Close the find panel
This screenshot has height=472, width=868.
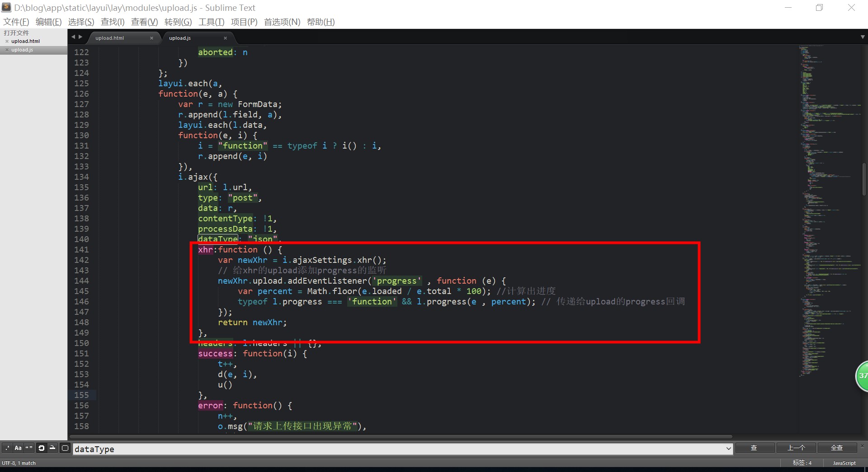tap(862, 446)
